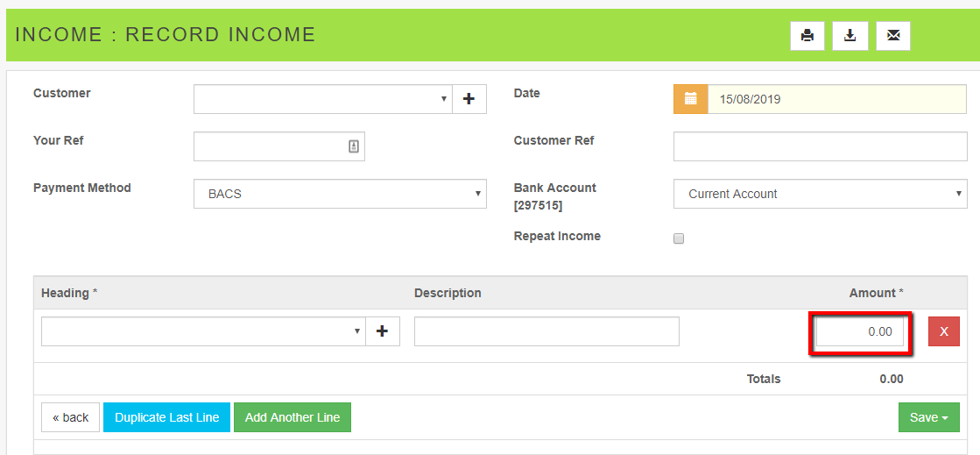Expand the Heading dropdown list
Viewport: 980px width, 455px height.
(x=203, y=331)
